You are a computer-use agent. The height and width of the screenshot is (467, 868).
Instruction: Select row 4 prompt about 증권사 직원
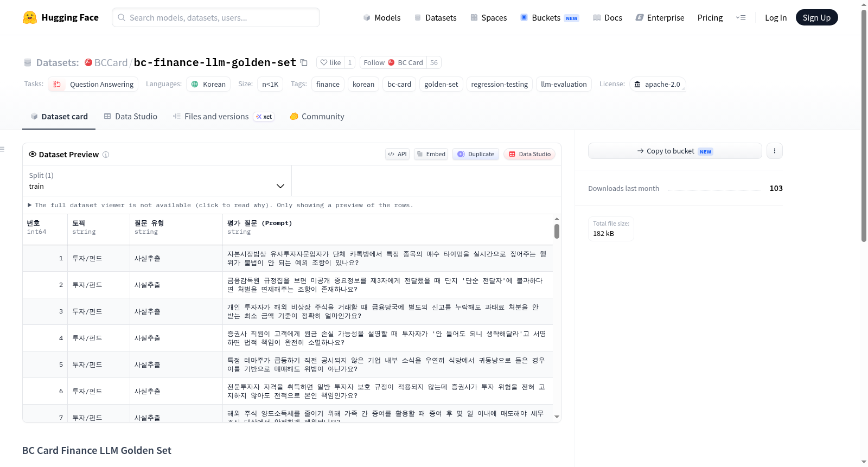387,338
